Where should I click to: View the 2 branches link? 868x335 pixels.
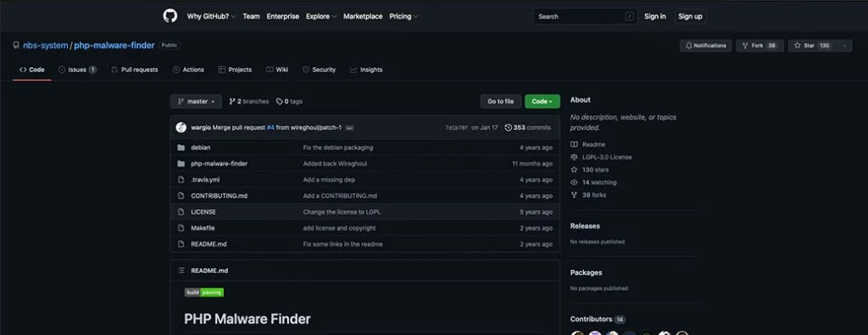[248, 101]
